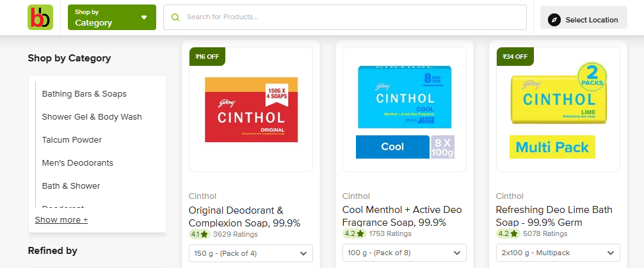Click the compass location icon
644x268 pixels.
[x=554, y=20]
